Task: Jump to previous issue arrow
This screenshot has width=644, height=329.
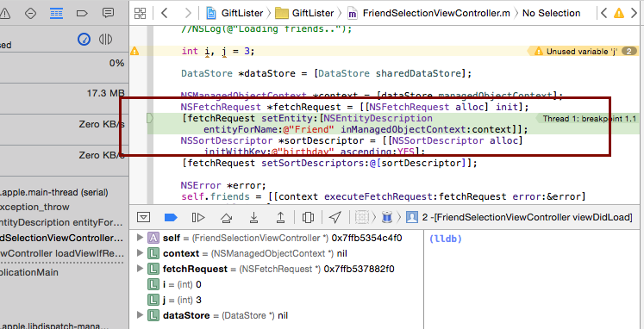Action: coord(603,13)
